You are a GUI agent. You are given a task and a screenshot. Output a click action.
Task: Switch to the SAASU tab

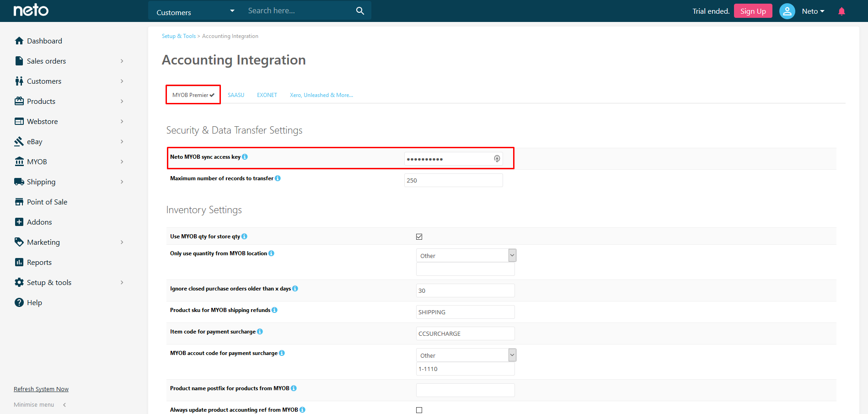(236, 95)
